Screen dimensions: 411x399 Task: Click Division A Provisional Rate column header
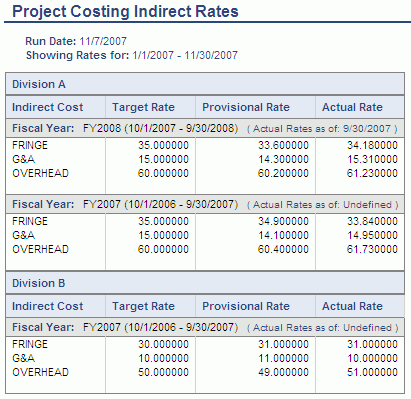pos(246,107)
